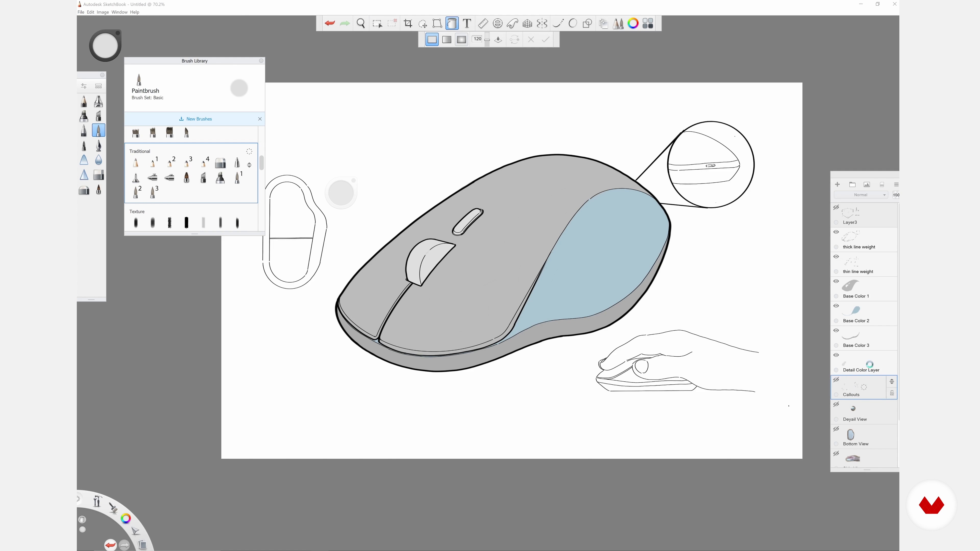This screenshot has width=980, height=551.
Task: Select the Bottom View layer thumbnail
Action: (851, 435)
